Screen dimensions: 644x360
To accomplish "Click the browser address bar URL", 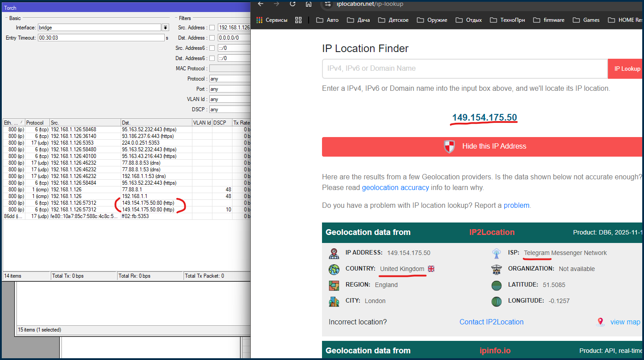I will click(370, 4).
